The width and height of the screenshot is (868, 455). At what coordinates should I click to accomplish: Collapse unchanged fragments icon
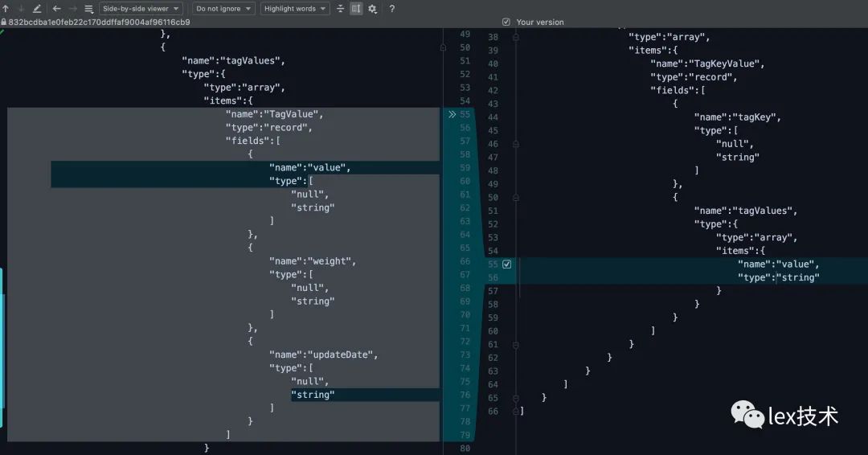tap(340, 8)
